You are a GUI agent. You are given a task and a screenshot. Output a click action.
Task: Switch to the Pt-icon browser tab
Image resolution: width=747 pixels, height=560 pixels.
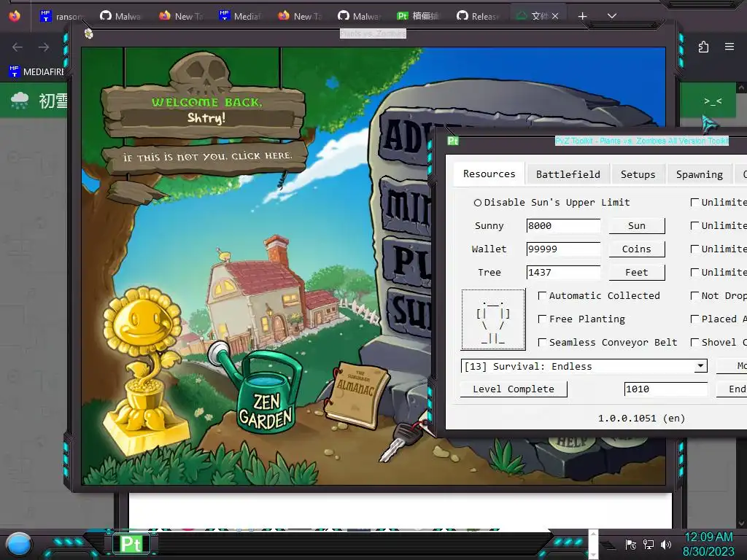(418, 16)
